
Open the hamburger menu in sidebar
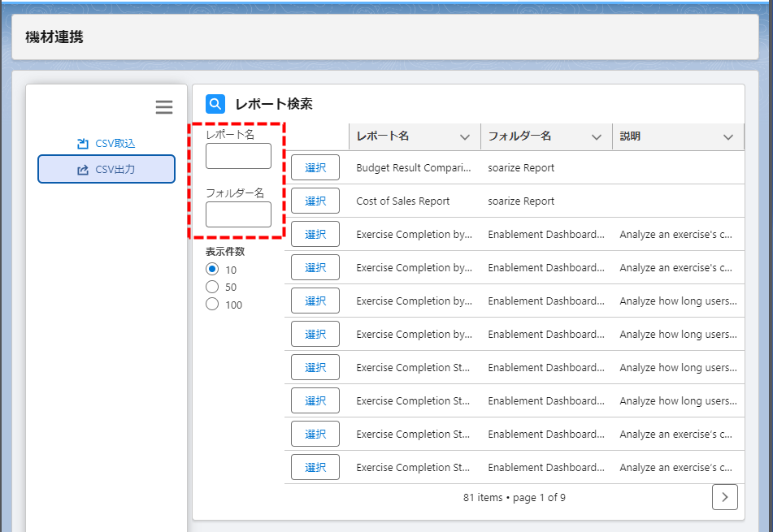coord(164,107)
